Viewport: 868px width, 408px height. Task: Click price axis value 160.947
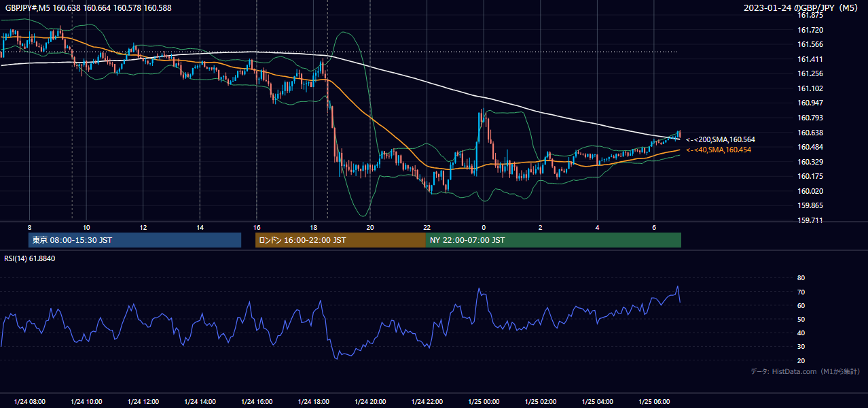(810, 103)
